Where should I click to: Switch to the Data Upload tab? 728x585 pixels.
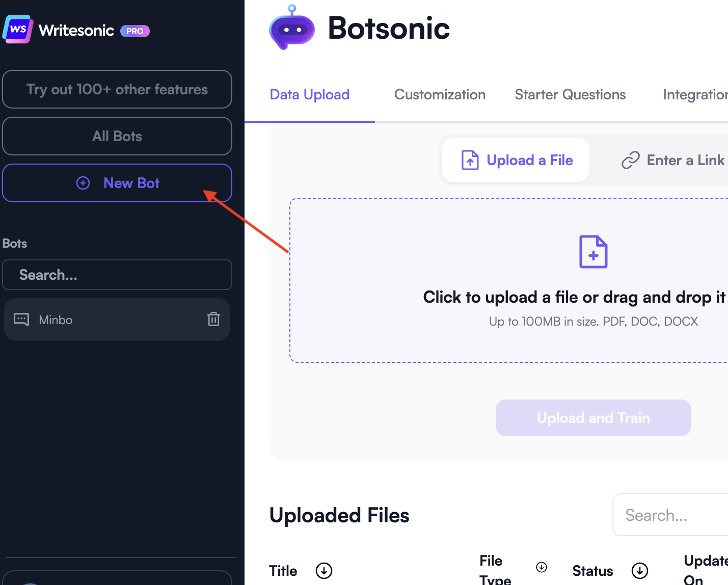click(x=310, y=95)
